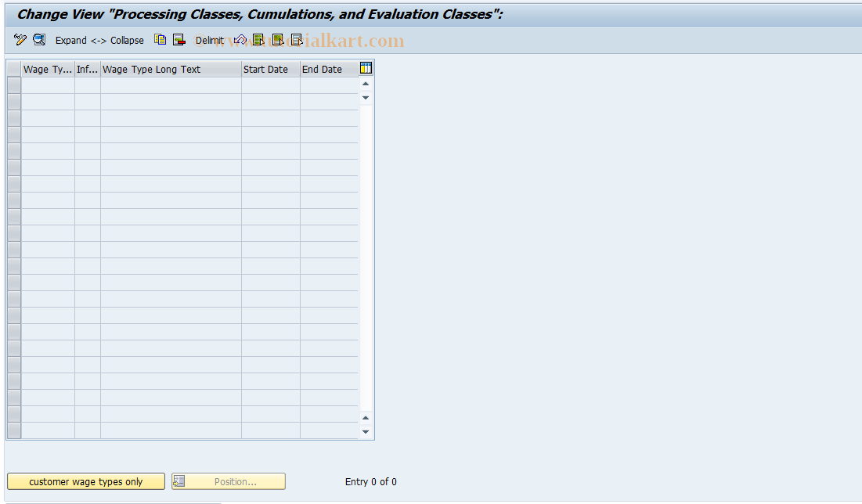Click the first row Wage Type Long Text cell

pyautogui.click(x=171, y=85)
